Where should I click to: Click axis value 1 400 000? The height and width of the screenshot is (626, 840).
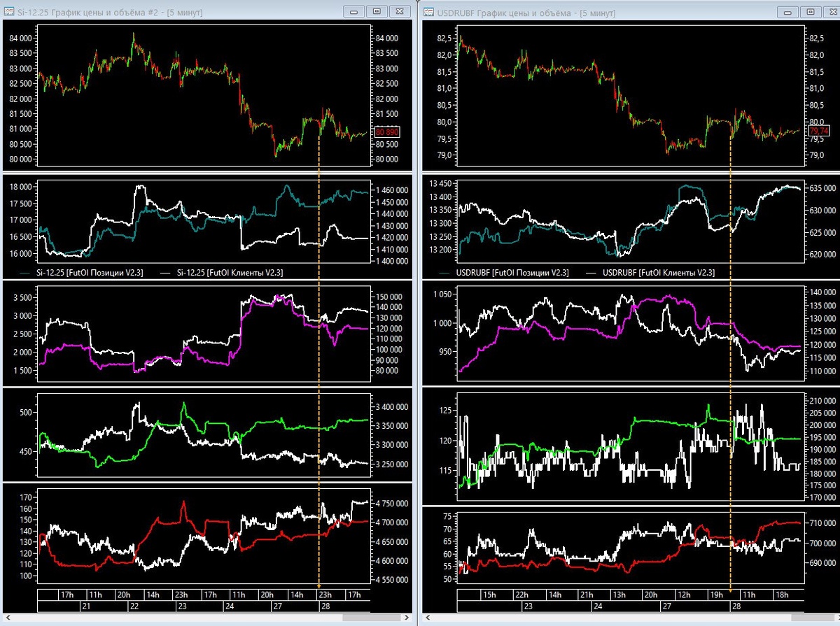[x=392, y=262]
